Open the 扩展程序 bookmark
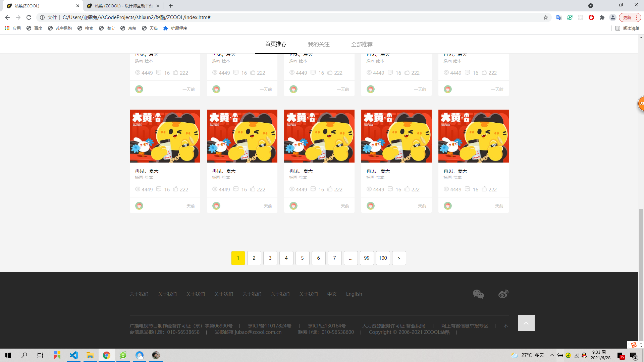The height and width of the screenshot is (362, 644). 175,28
